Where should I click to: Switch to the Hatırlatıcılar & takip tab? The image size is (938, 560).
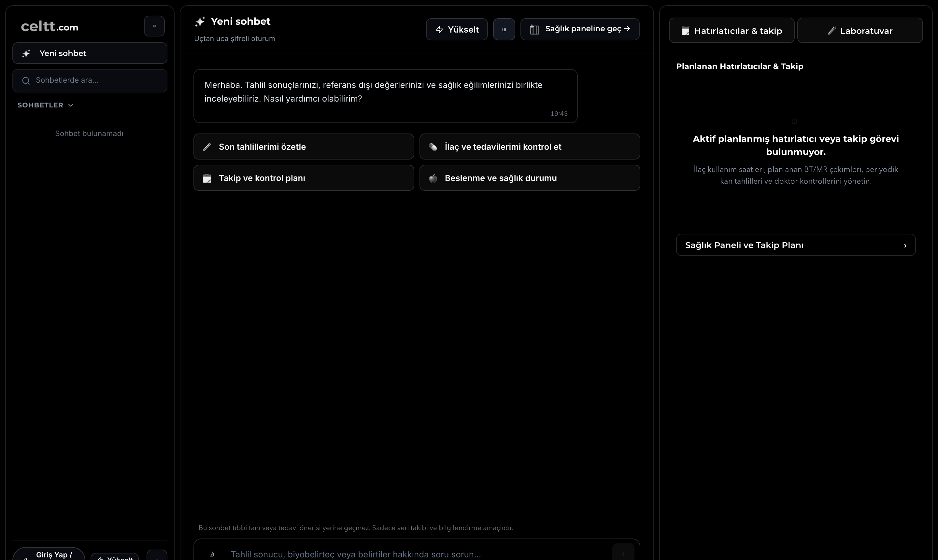732,31
